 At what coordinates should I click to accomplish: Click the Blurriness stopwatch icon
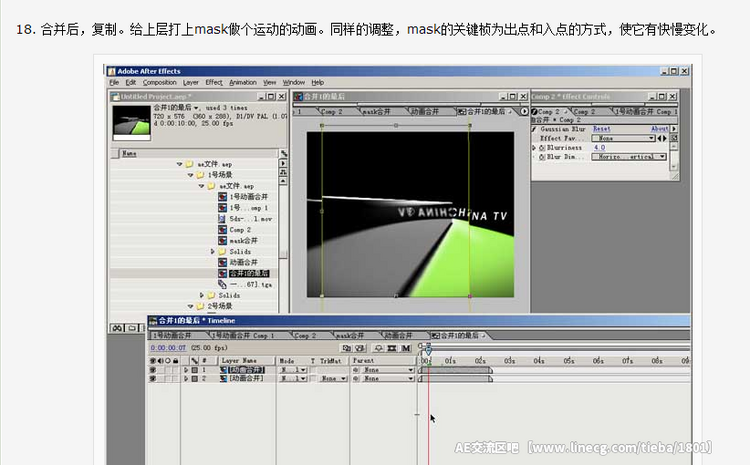tap(542, 148)
